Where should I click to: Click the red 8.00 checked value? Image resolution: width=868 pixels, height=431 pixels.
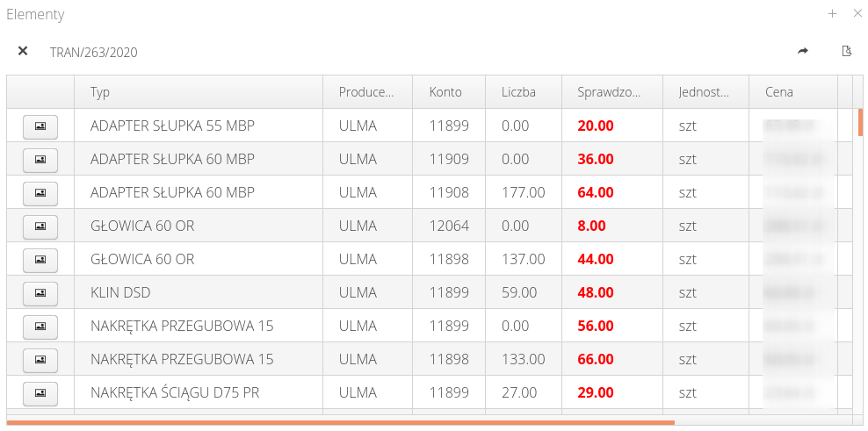(x=591, y=226)
